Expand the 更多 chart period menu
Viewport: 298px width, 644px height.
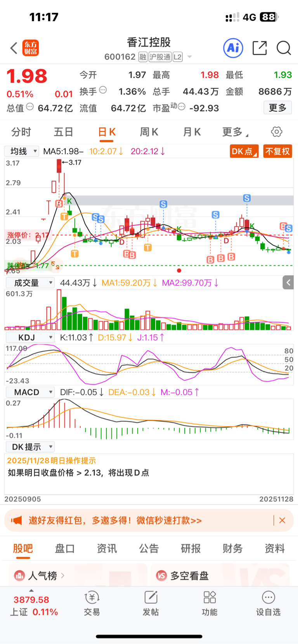pos(235,132)
